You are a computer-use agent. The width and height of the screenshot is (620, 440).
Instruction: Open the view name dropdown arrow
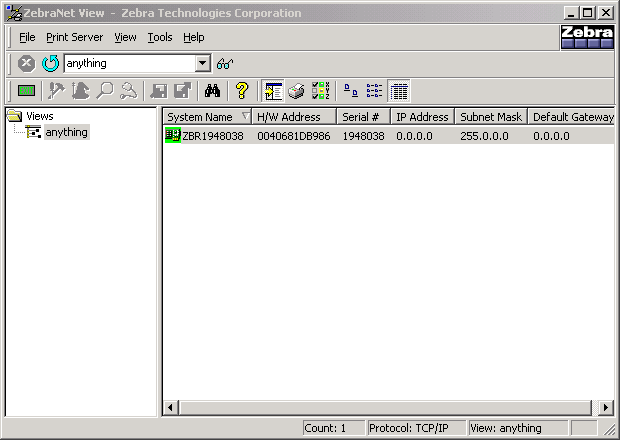tap(203, 64)
